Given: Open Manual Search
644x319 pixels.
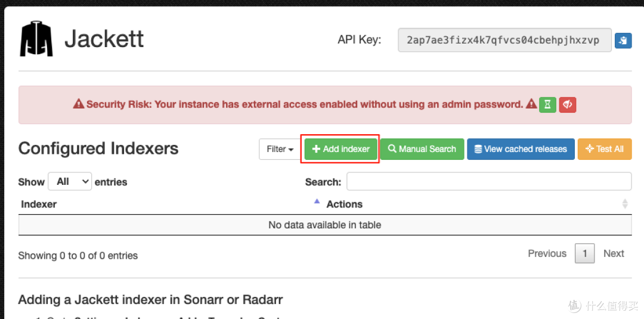Looking at the screenshot, I should pos(422,149).
